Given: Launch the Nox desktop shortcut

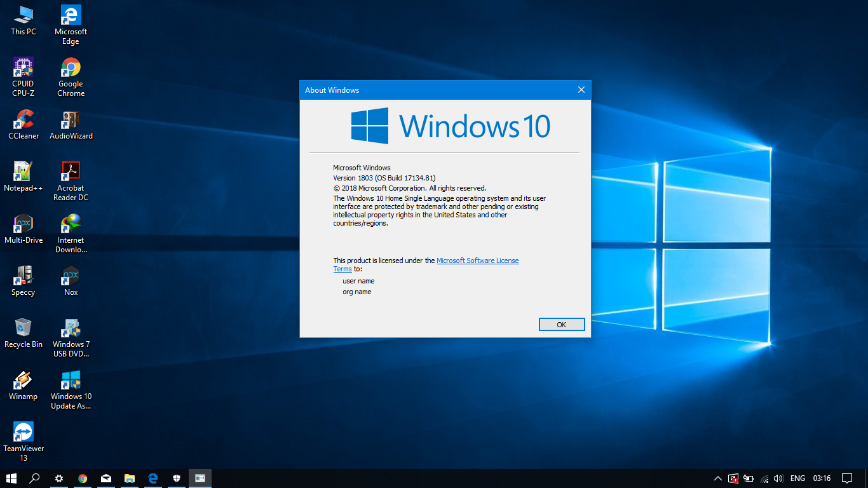Looking at the screenshot, I should pyautogui.click(x=71, y=281).
